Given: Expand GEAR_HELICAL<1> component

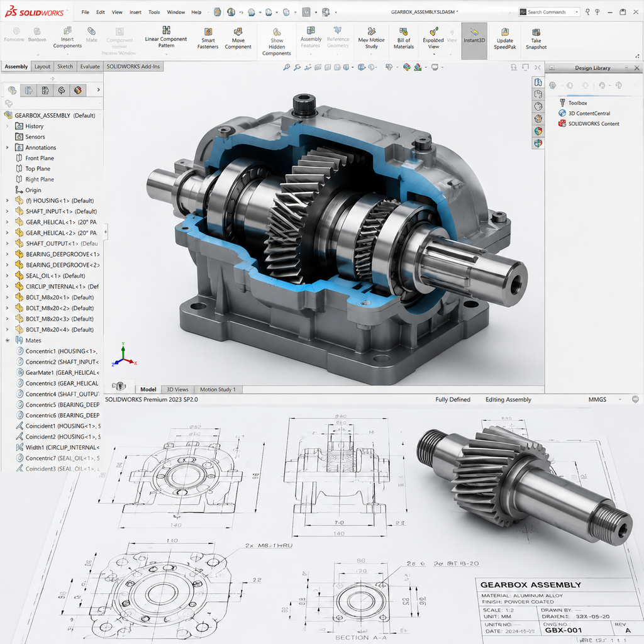Looking at the screenshot, I should [7, 222].
